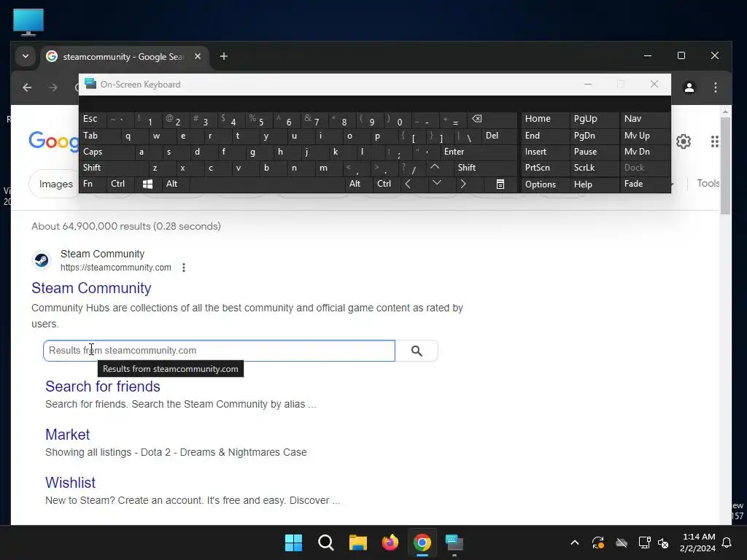Screen dimensions: 747x560
Task: Open File Explorer from taskbar
Action: tap(357, 542)
